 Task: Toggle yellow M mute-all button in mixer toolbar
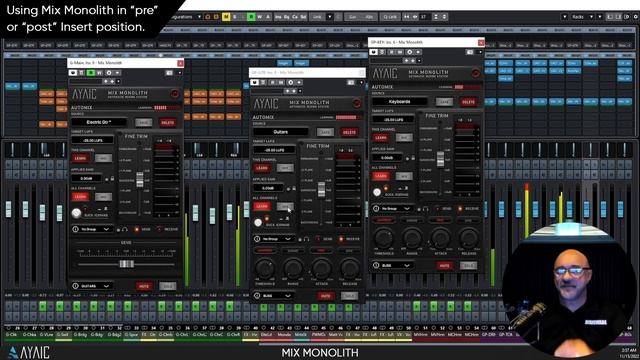point(226,17)
